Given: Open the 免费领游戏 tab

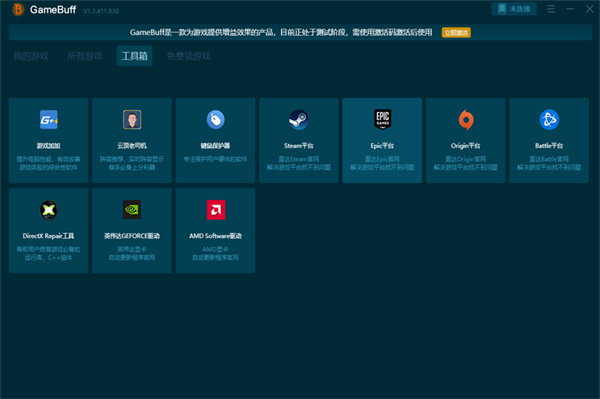Looking at the screenshot, I should [x=188, y=56].
